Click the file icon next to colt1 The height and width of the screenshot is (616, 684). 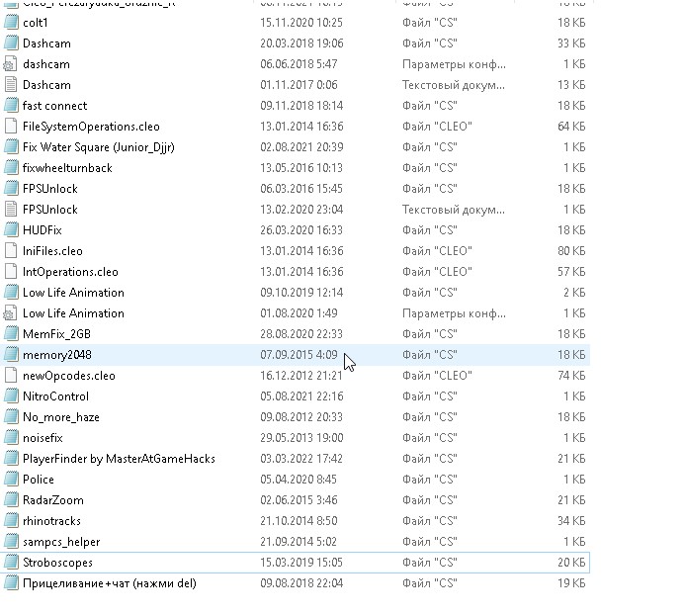[11, 23]
